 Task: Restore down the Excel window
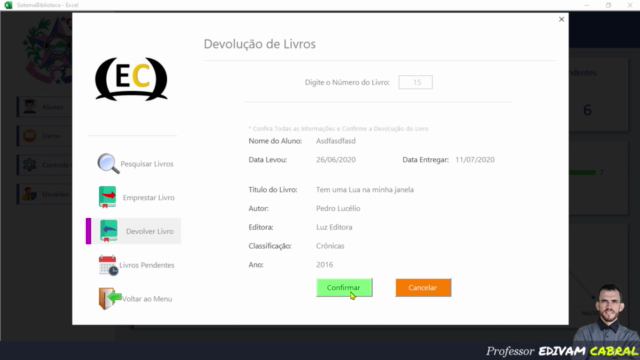[608, 5]
